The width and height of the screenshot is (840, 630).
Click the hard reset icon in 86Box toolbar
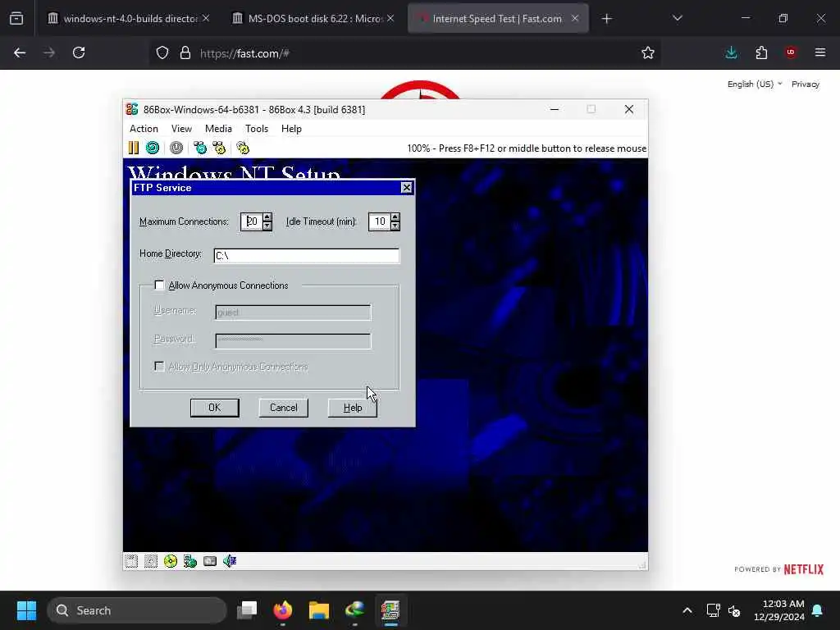(153, 148)
